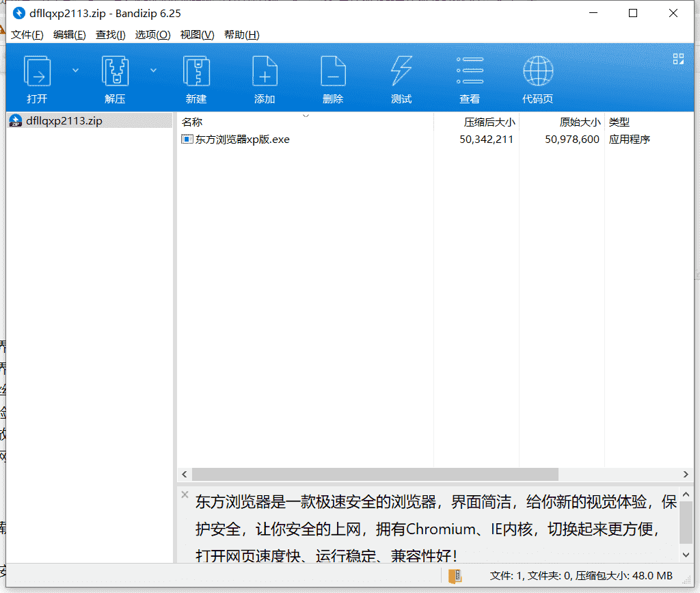This screenshot has width=700, height=593.
Task: Select dfllqxp2113.zip in the folder tree
Action: coord(90,120)
